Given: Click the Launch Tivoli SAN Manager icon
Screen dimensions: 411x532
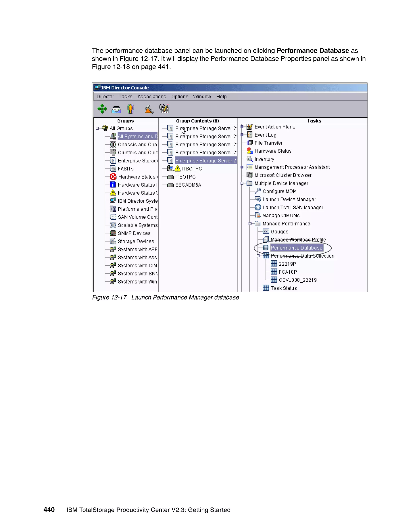Looking at the screenshot, I should click(x=258, y=207).
